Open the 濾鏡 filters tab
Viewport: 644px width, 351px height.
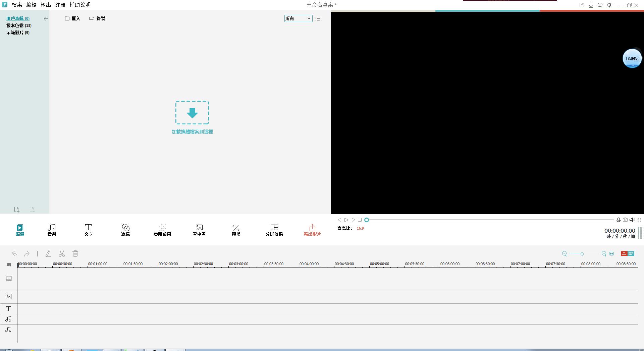pos(125,230)
